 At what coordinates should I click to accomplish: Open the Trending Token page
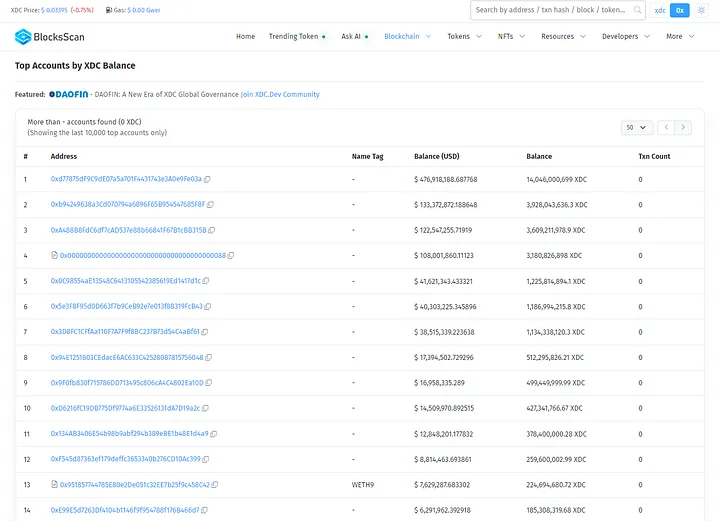point(296,36)
